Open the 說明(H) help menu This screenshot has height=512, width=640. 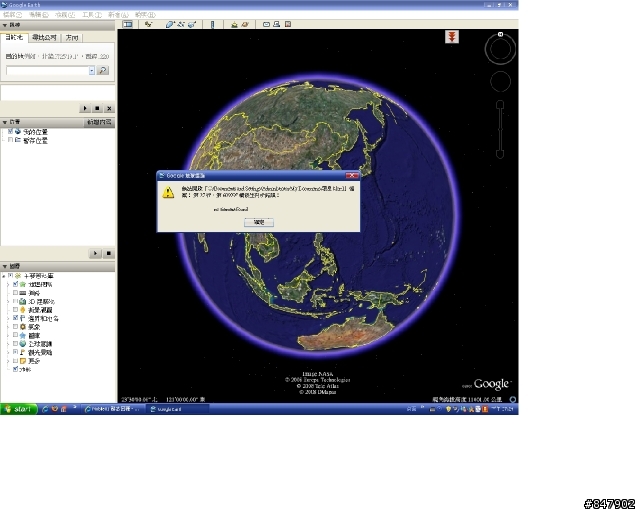point(145,15)
